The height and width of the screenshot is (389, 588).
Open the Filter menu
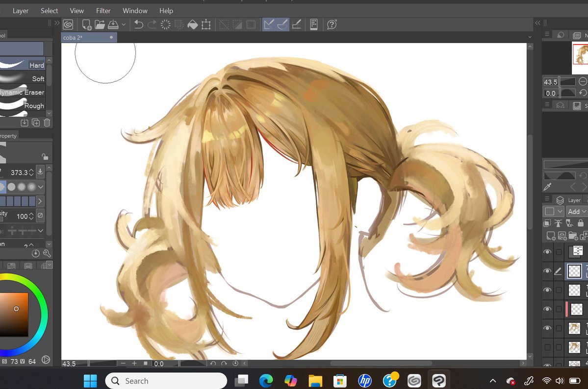coord(103,11)
